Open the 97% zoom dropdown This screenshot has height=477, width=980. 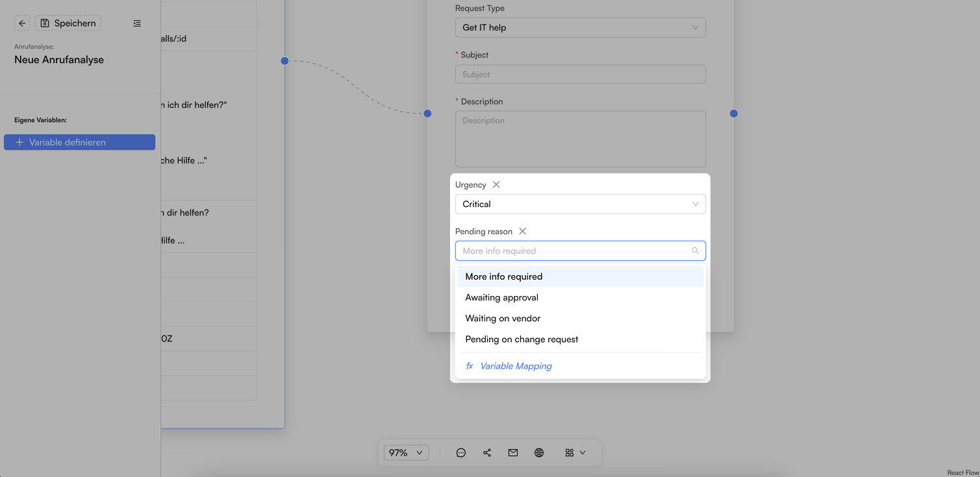[x=407, y=452]
